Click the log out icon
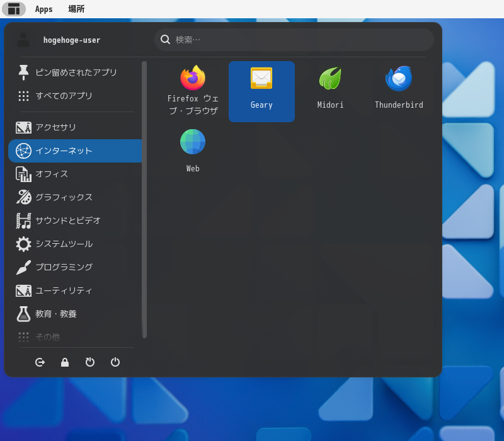504x441 pixels. [x=40, y=362]
